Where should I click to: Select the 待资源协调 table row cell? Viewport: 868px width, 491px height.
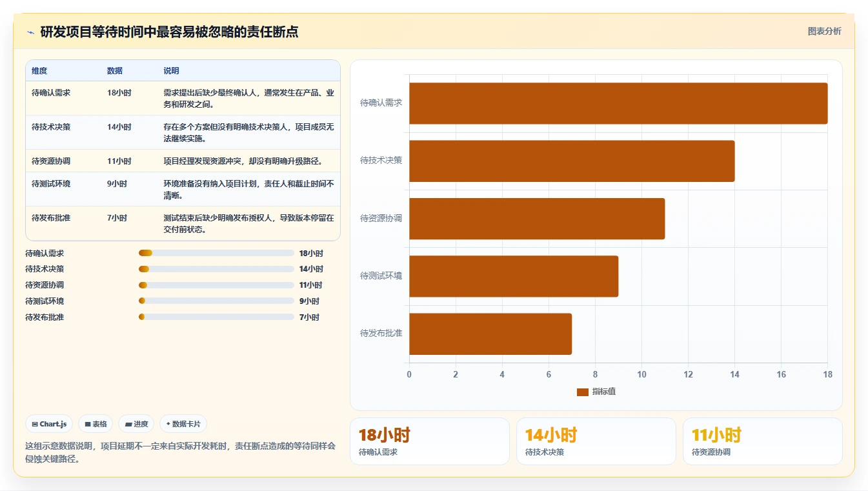[x=51, y=161]
